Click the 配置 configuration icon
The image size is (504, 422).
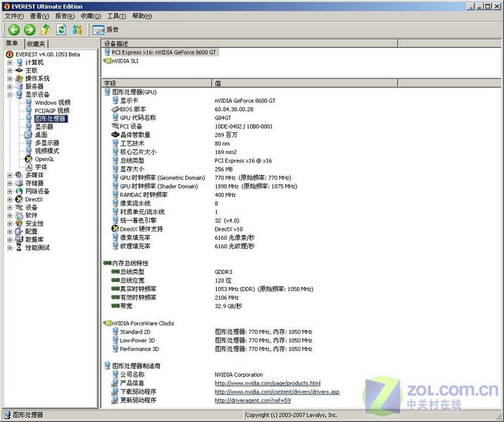(19, 231)
